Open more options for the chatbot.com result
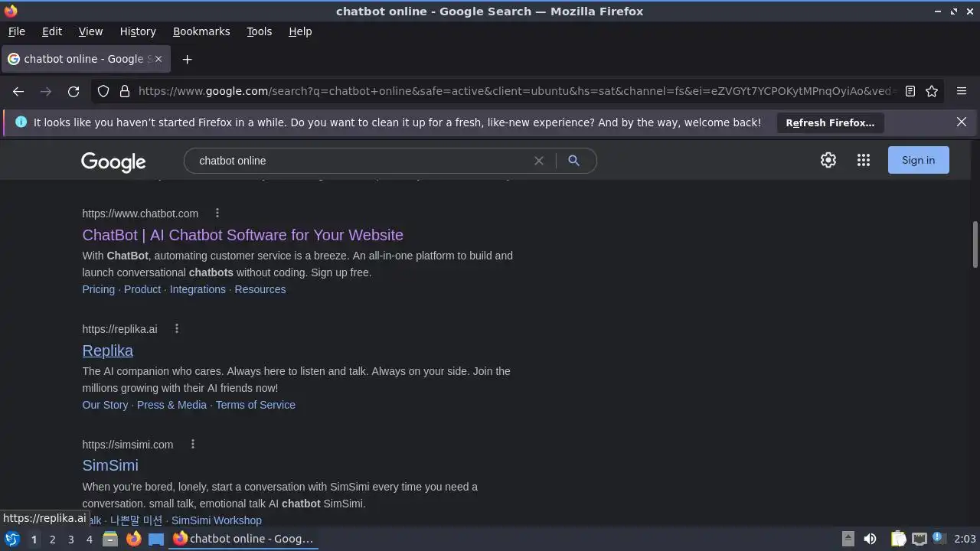980x551 pixels. coord(217,213)
